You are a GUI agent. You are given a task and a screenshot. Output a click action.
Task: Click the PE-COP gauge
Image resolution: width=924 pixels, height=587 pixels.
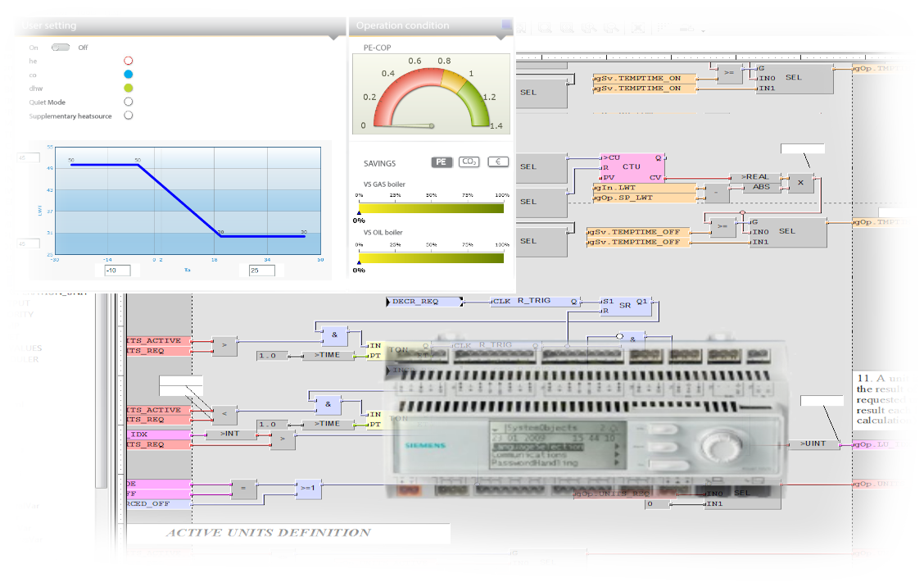click(x=432, y=93)
